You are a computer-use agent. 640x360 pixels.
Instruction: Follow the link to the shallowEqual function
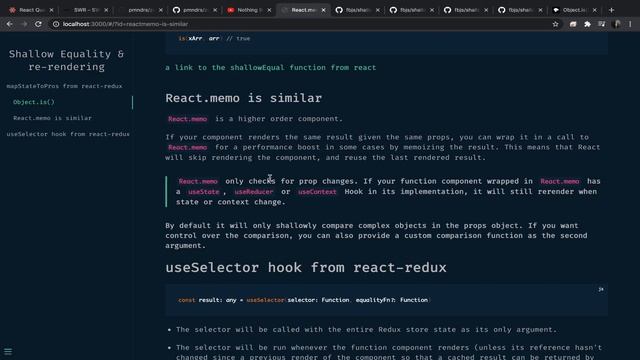(x=271, y=67)
